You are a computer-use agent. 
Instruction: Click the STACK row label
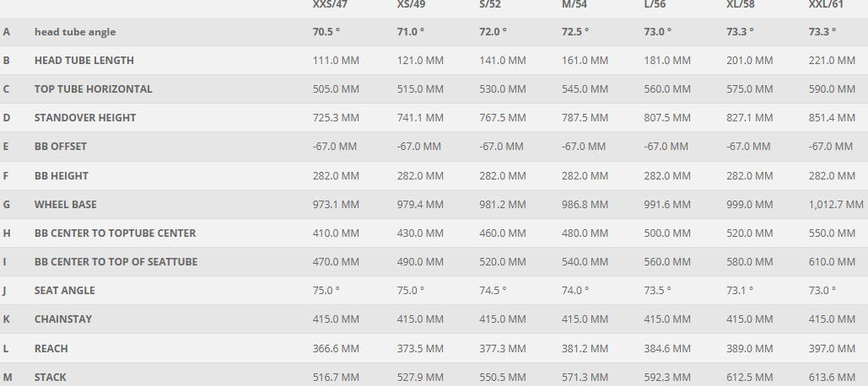(x=50, y=378)
